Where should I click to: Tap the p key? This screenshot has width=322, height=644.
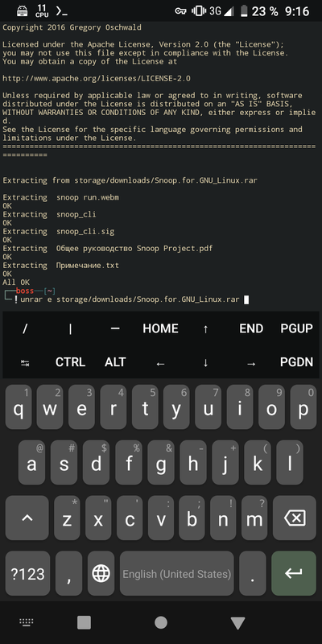point(303,407)
